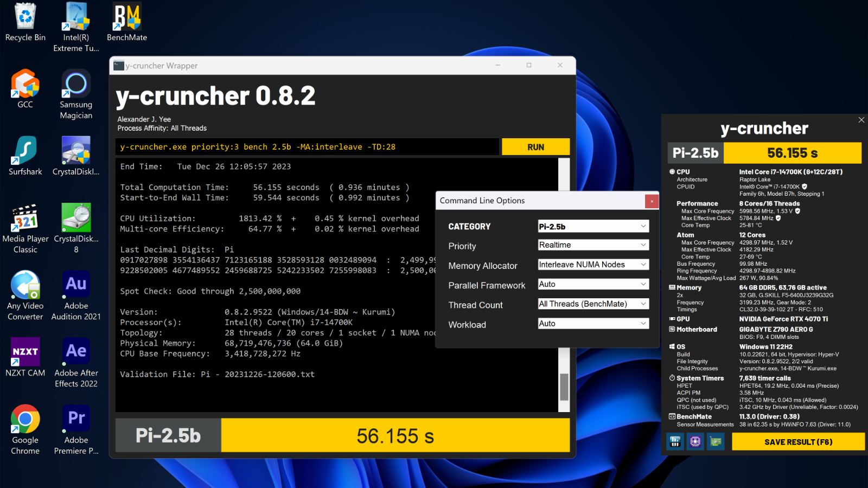The height and width of the screenshot is (488, 868).
Task: Click NVIDIA GeForce RTX 4070 Ti text
Action: click(x=783, y=319)
